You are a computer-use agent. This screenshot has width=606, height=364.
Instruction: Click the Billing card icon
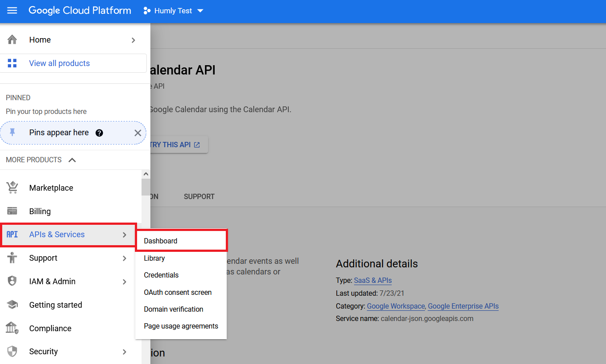click(x=12, y=211)
